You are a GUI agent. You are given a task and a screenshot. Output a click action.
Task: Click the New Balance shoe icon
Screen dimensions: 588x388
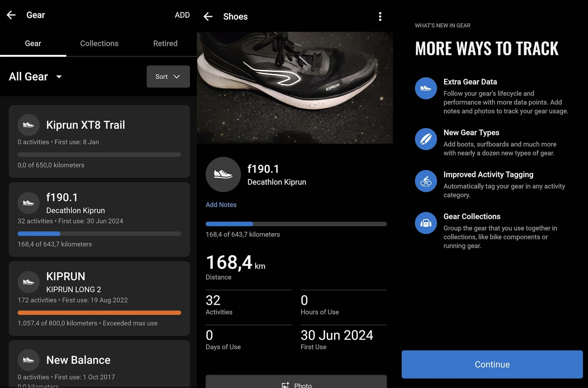pos(28,360)
